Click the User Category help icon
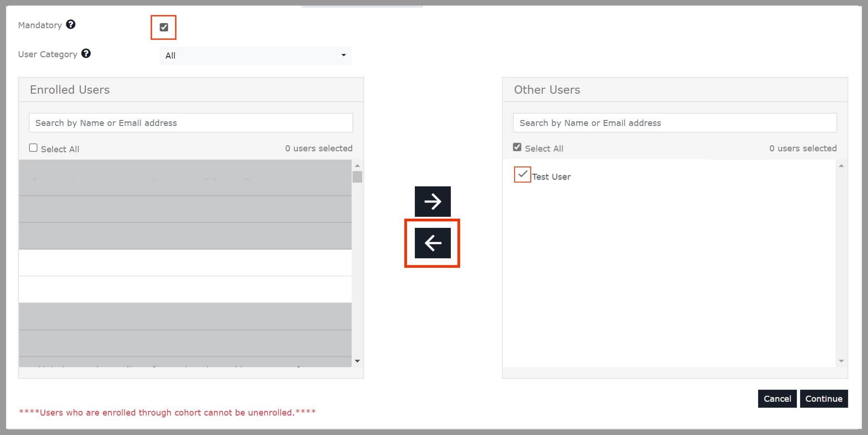 click(86, 54)
